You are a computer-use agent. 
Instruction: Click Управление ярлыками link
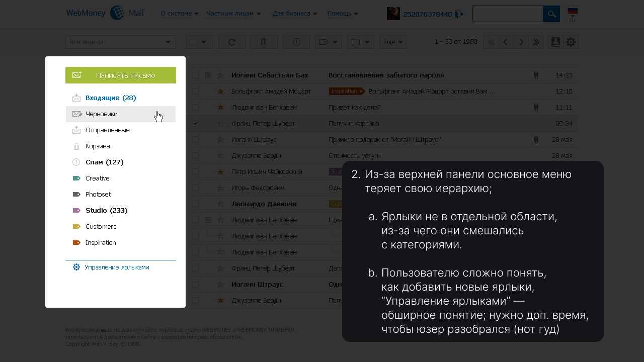coord(117,267)
